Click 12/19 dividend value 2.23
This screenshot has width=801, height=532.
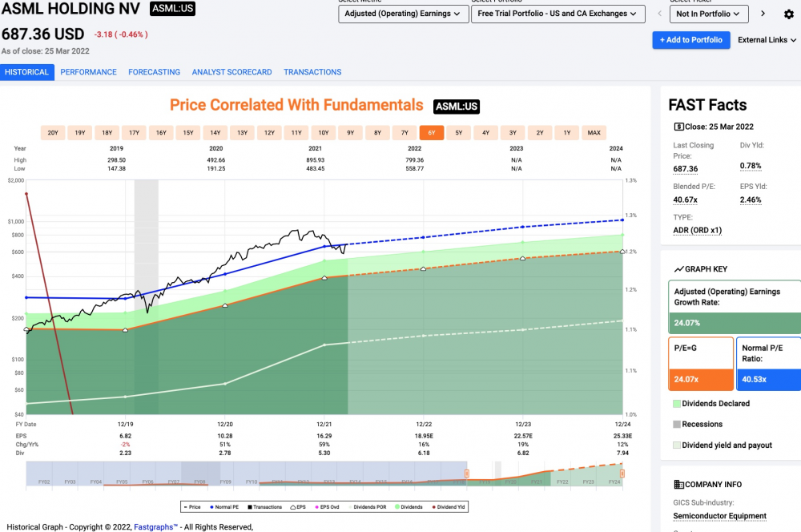point(125,453)
